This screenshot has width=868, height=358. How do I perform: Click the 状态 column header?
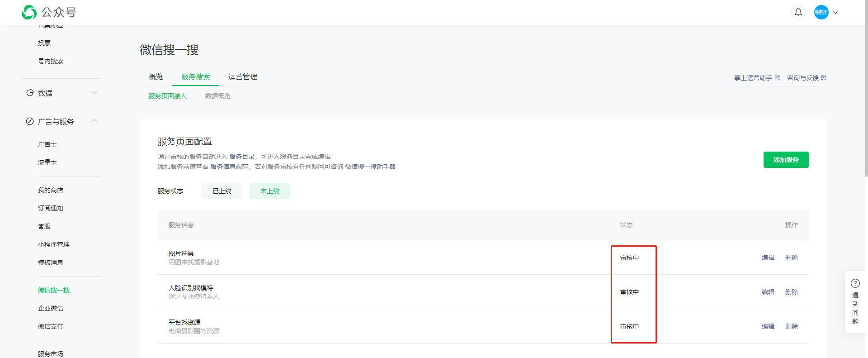coord(626,225)
